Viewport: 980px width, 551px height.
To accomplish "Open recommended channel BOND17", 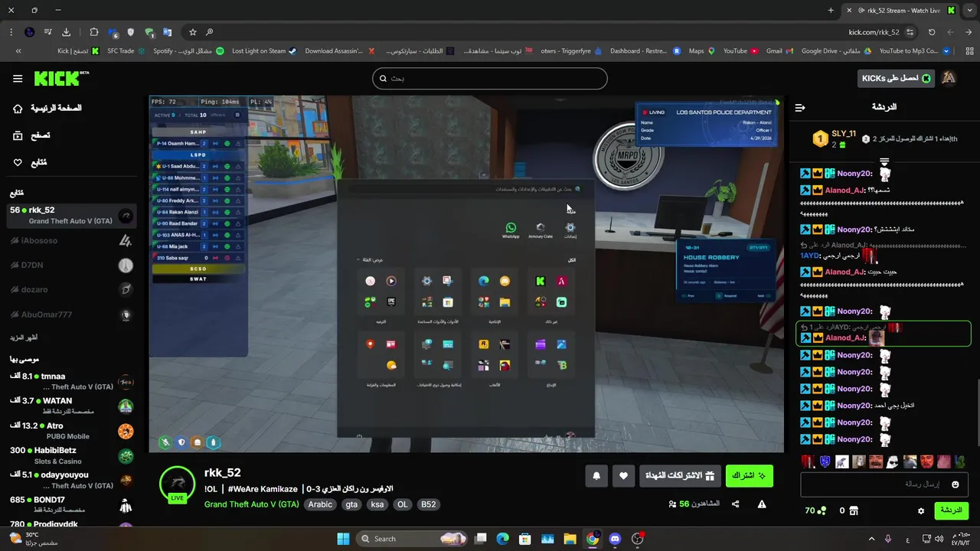I will click(x=71, y=504).
